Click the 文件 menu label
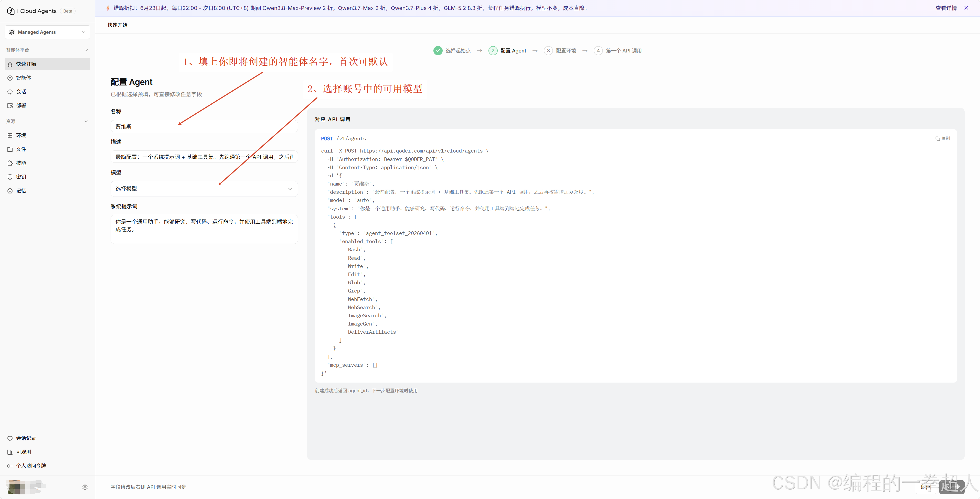The width and height of the screenshot is (980, 499). tap(21, 149)
